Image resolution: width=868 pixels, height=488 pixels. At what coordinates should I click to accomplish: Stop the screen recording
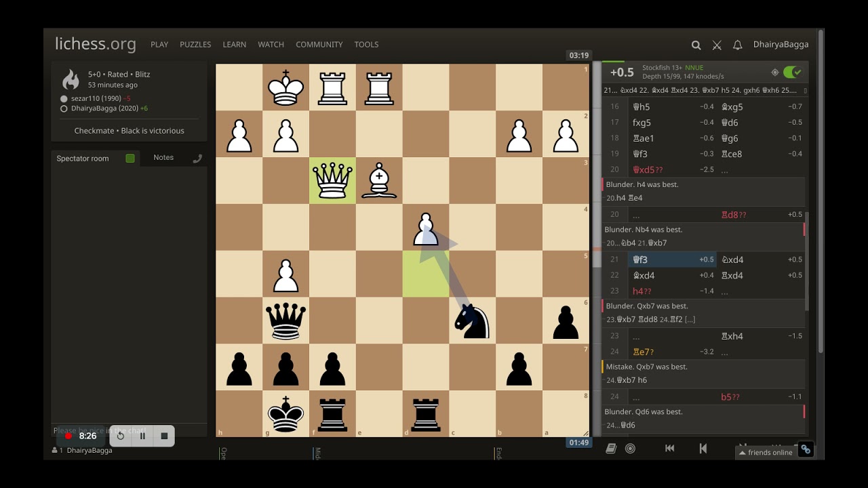coord(164,436)
